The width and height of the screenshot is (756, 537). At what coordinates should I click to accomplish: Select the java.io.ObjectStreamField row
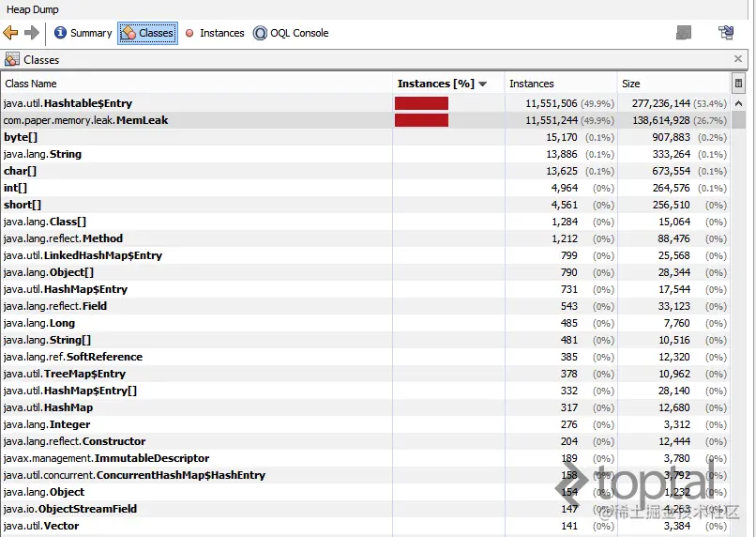(x=366, y=509)
